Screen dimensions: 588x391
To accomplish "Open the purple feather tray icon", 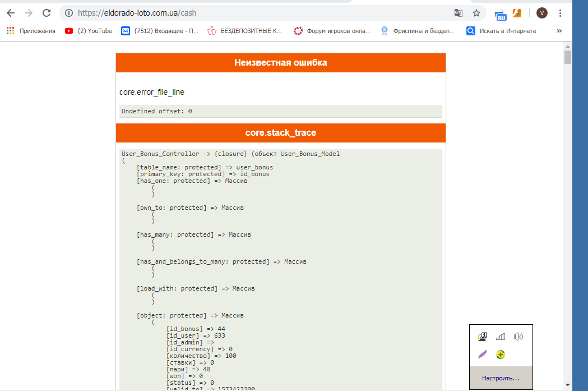I will click(483, 354).
